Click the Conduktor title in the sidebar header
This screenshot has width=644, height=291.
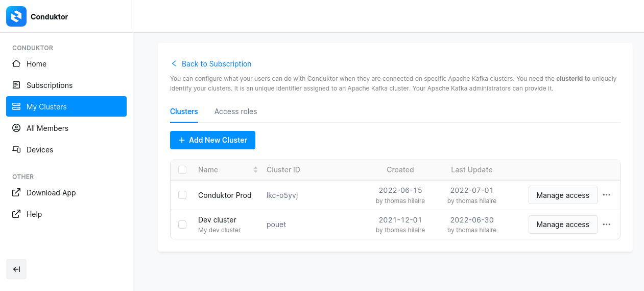[49, 17]
